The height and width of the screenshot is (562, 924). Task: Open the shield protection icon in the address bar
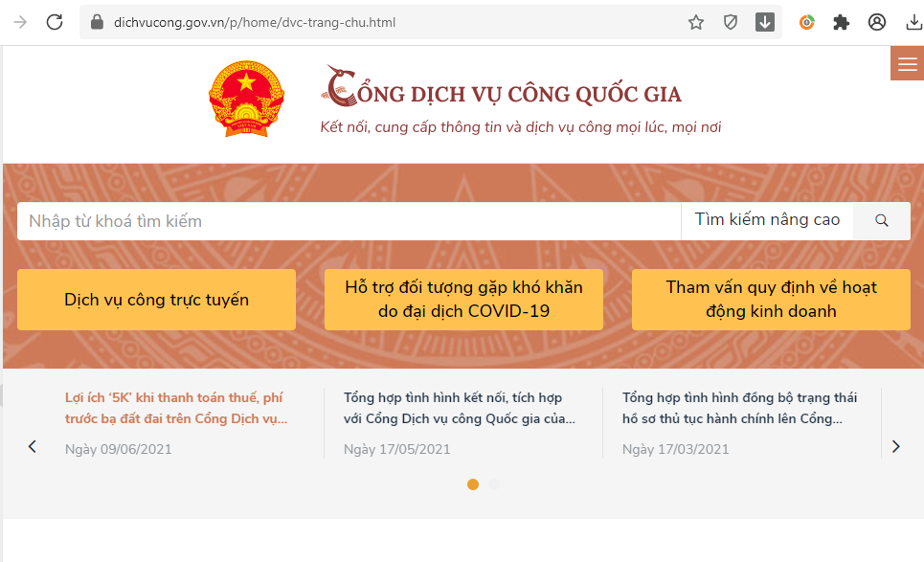click(731, 22)
